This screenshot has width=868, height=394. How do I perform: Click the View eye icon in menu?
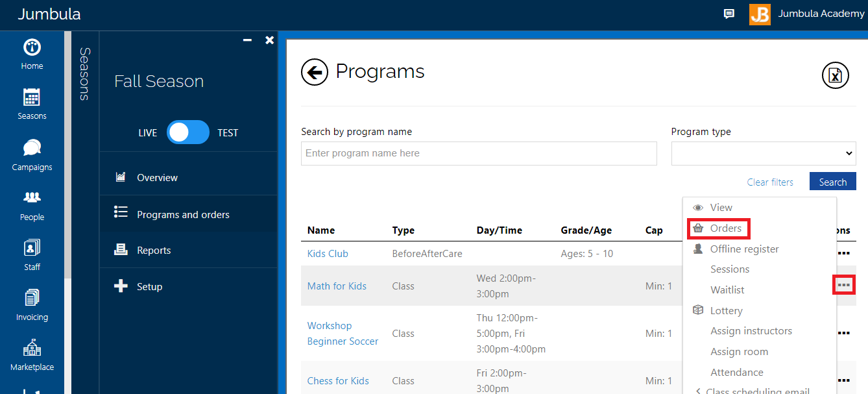[x=698, y=208]
